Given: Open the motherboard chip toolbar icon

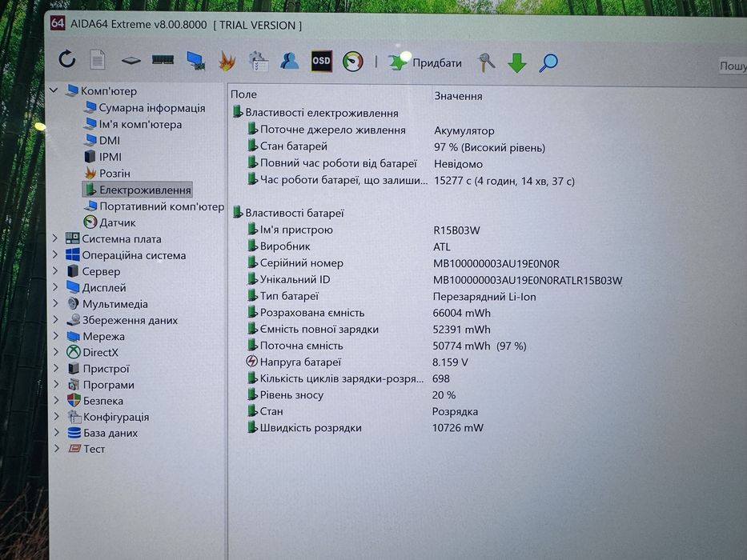Looking at the screenshot, I should 131,61.
